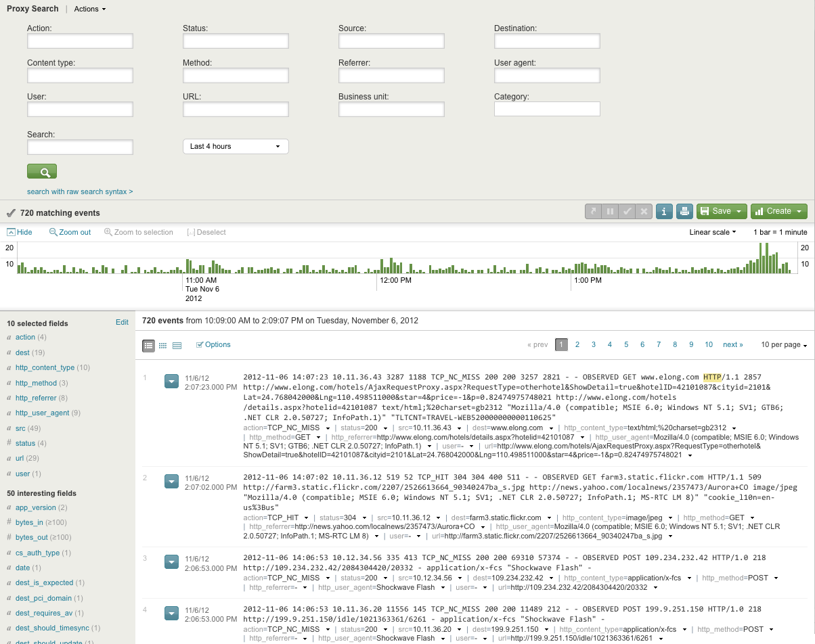Select the http_user_agent field in sidebar
The image size is (815, 644).
click(43, 413)
